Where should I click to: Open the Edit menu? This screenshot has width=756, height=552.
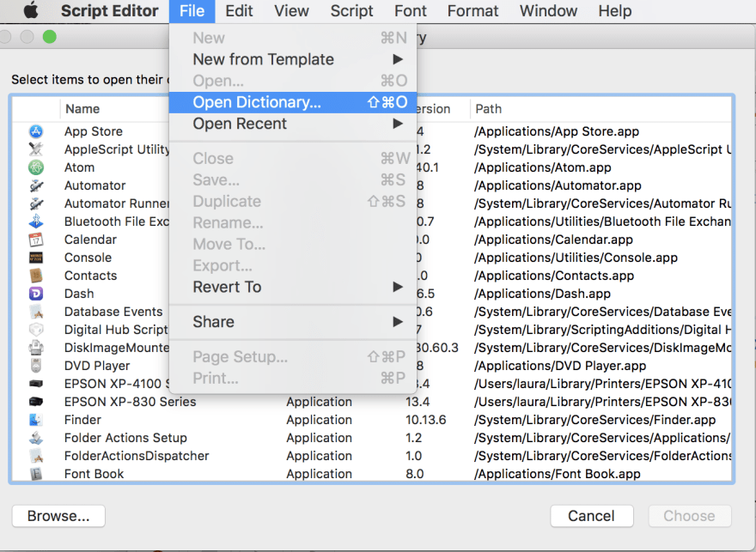(x=239, y=10)
